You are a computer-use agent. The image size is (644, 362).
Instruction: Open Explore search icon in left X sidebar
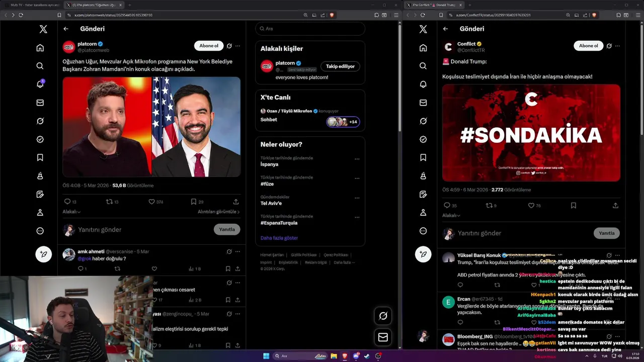(x=40, y=66)
